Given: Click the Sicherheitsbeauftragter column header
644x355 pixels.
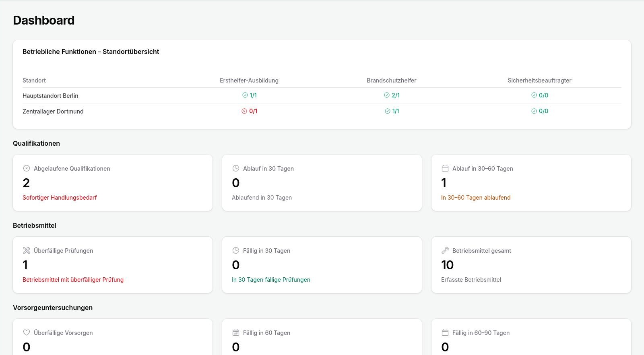Looking at the screenshot, I should [540, 80].
